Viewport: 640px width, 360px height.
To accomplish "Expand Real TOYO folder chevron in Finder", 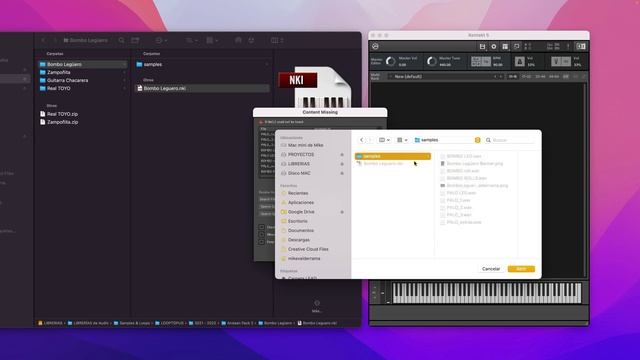I will pos(124,88).
